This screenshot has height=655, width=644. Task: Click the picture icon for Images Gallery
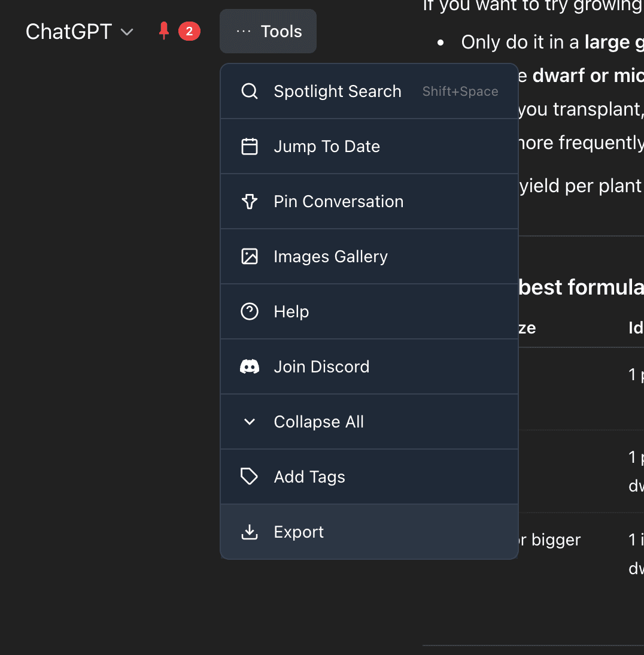tap(249, 256)
